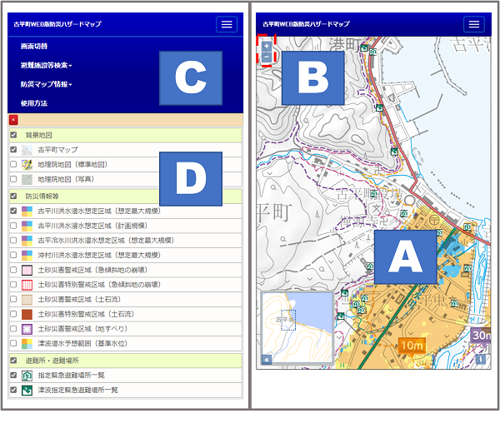500x448 pixels.
Task: Check 土砂災害警戒区域（急傾斜地の崩壊） checkbox
Action: 13,270
